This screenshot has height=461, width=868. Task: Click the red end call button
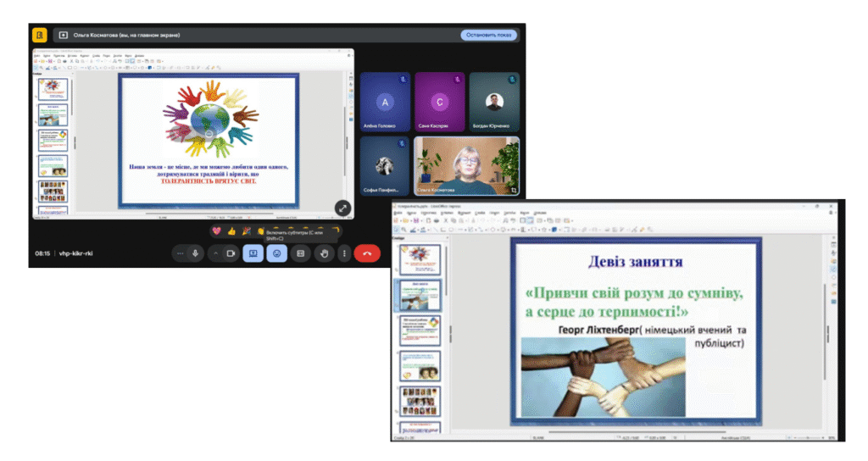[367, 253]
